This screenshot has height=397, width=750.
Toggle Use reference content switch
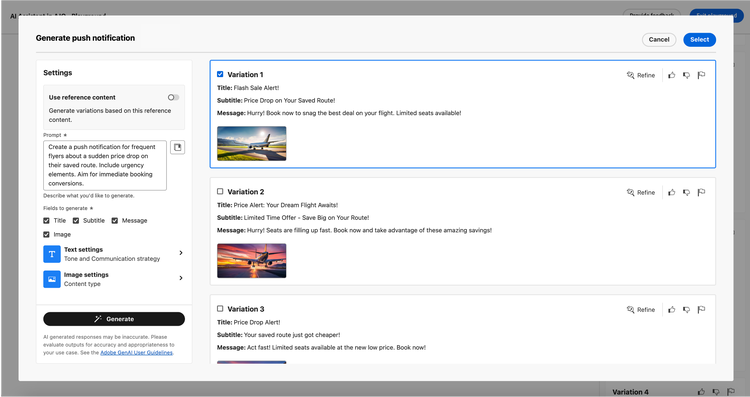point(173,97)
